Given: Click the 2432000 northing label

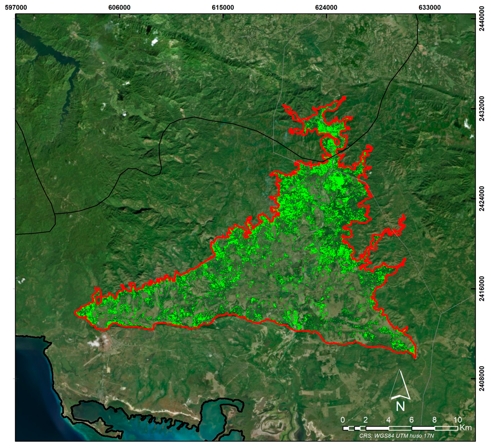Looking at the screenshot, I should [482, 109].
